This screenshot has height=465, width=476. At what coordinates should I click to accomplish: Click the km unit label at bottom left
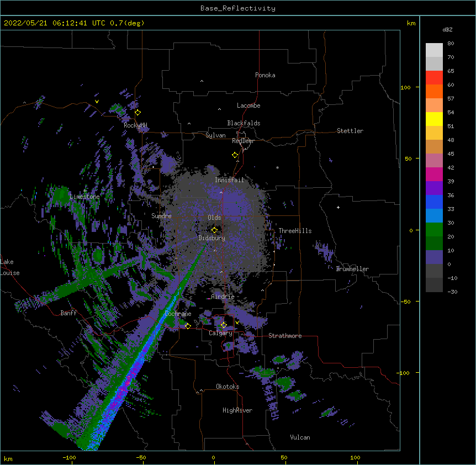pyautogui.click(x=8, y=458)
